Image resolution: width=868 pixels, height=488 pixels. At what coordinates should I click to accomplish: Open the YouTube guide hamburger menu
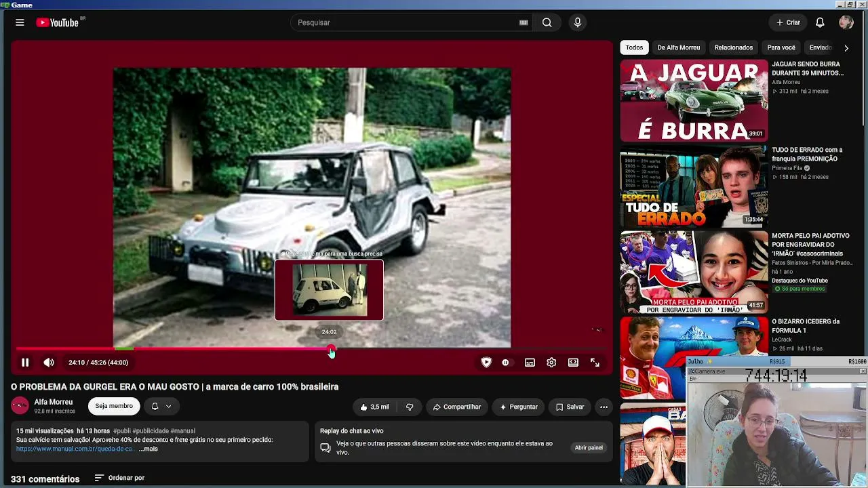pyautogui.click(x=20, y=22)
